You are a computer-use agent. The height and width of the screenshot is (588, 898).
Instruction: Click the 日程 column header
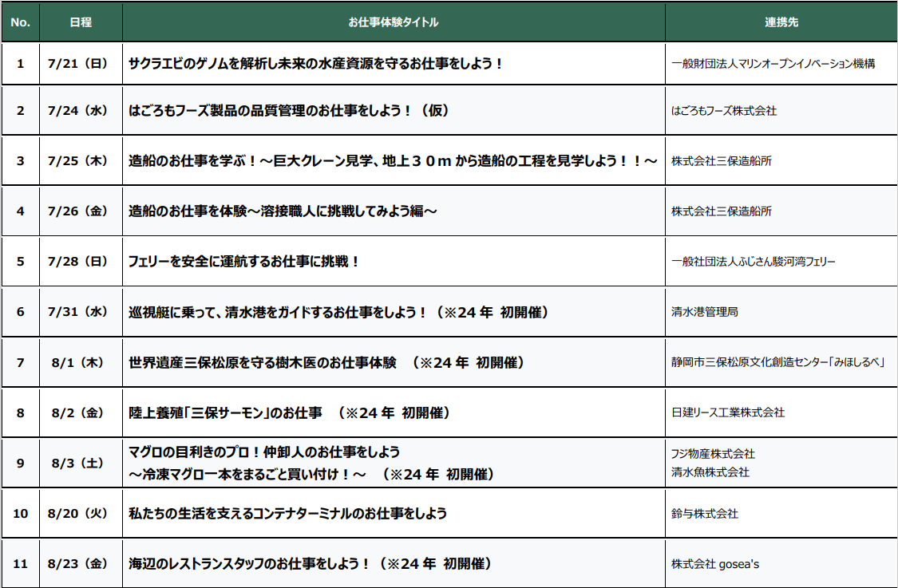pos(81,22)
